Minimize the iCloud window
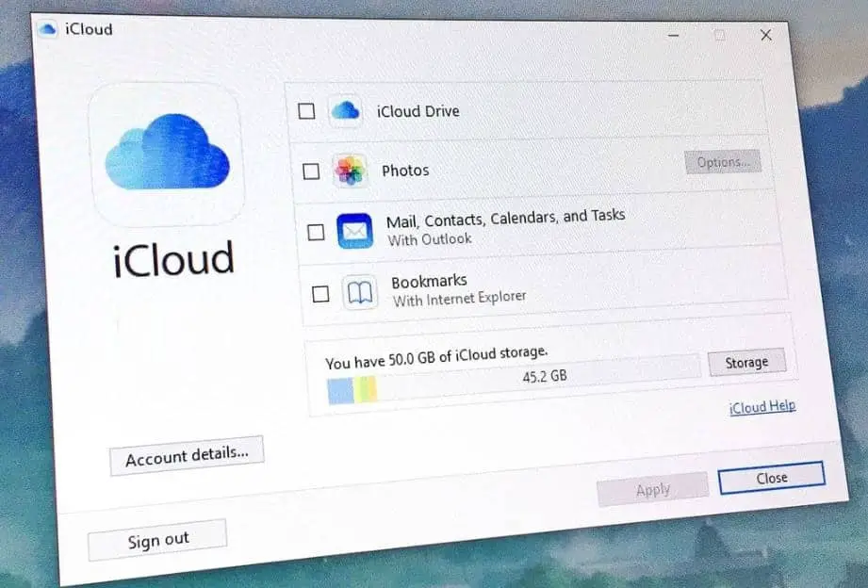 (x=673, y=36)
